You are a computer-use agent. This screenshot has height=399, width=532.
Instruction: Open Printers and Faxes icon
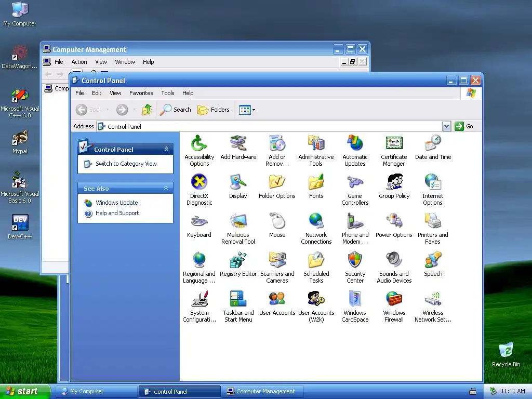[433, 229]
